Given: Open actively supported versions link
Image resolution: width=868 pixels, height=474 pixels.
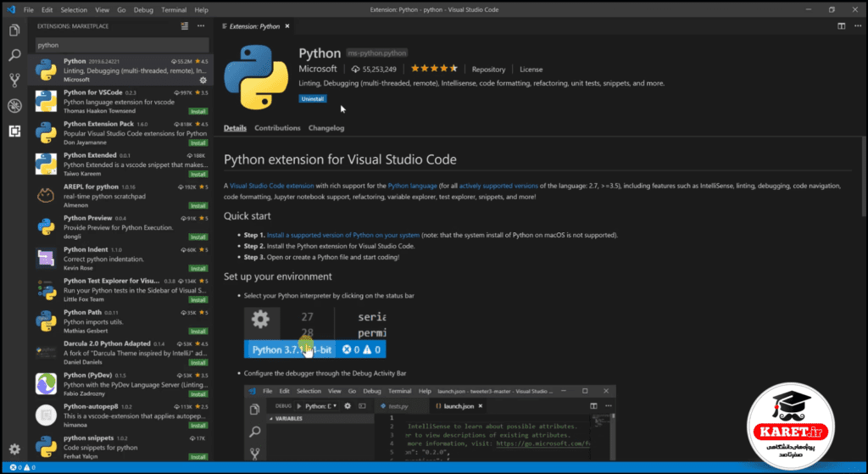Looking at the screenshot, I should [x=498, y=186].
